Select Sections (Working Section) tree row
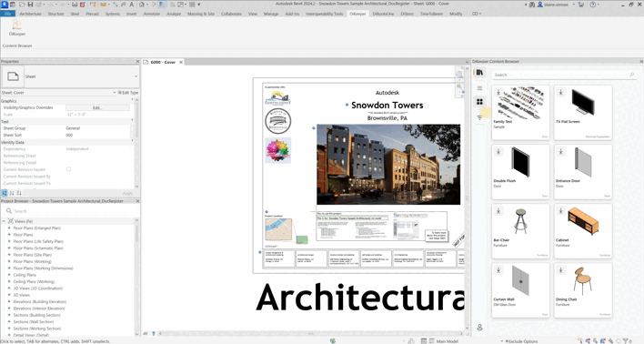644x344 pixels. click(x=37, y=329)
